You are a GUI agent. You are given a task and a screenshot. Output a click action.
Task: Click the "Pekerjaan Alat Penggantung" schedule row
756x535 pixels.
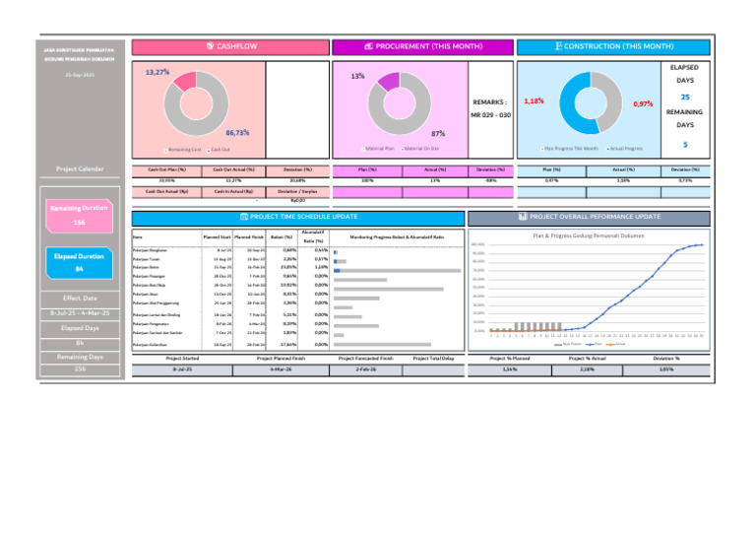coord(230,303)
